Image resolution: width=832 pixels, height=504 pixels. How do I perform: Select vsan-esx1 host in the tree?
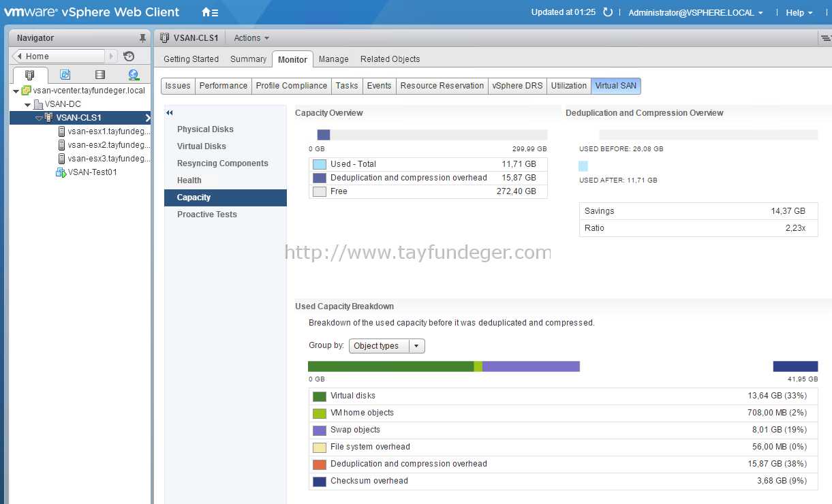coord(109,131)
